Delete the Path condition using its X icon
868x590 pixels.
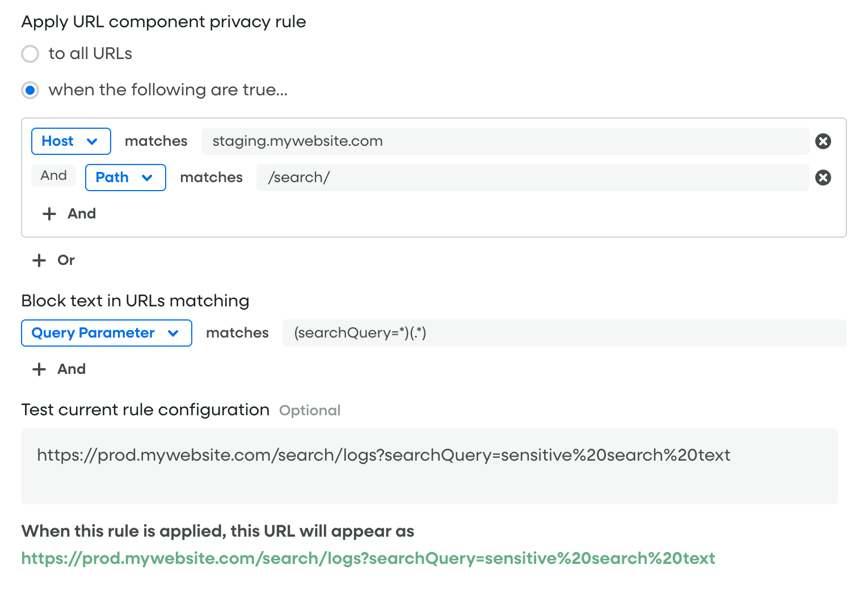point(823,178)
